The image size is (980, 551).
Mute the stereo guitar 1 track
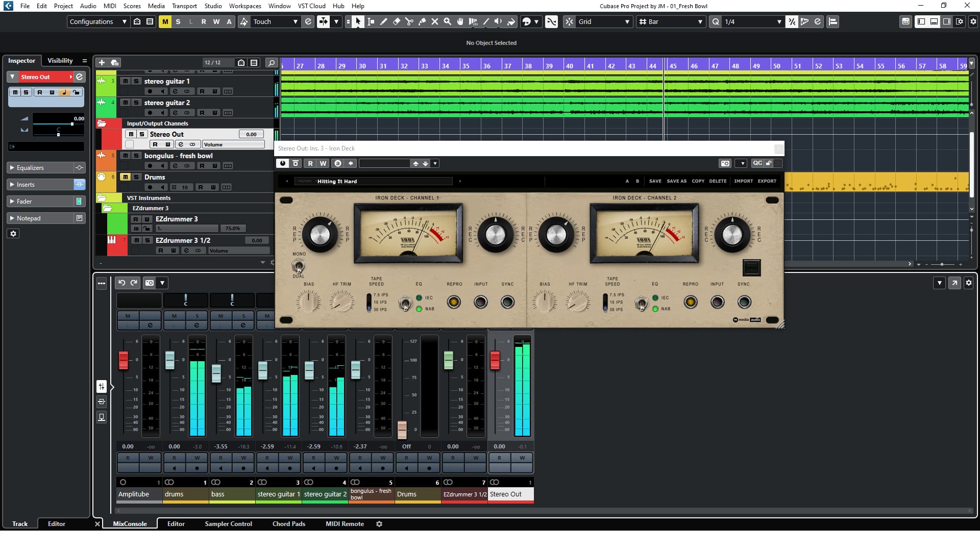tap(126, 81)
